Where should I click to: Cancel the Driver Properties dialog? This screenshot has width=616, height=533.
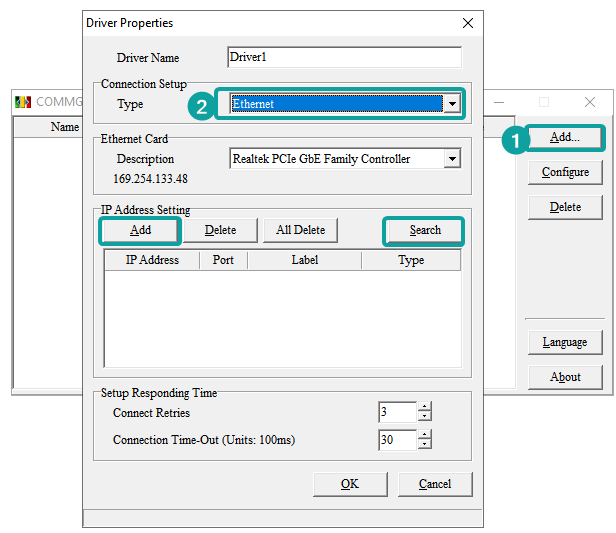click(x=435, y=484)
